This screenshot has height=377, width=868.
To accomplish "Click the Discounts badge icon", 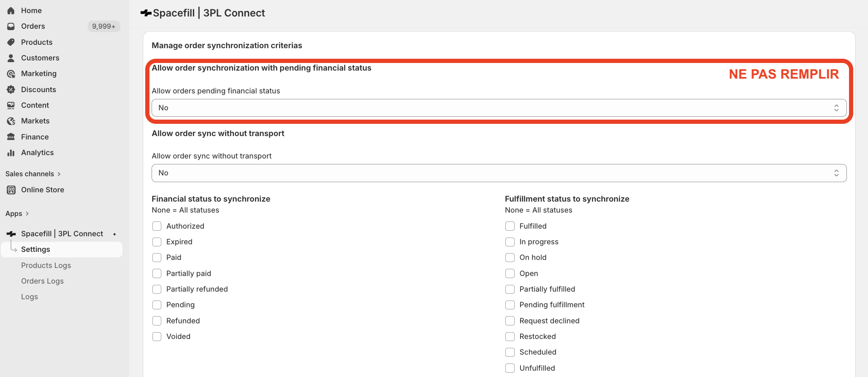I will [11, 90].
